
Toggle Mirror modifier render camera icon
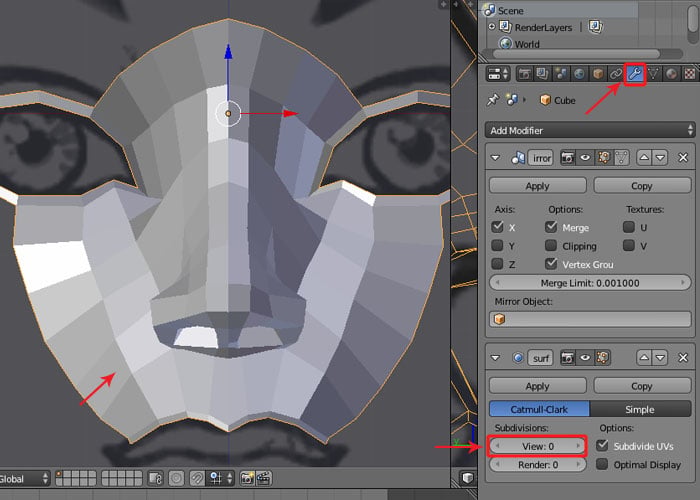[567, 158]
